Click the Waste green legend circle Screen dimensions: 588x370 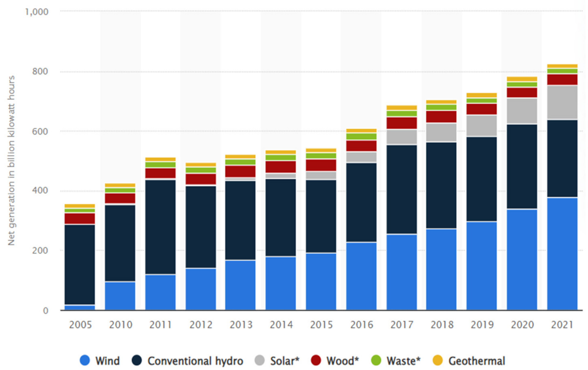tap(376, 360)
